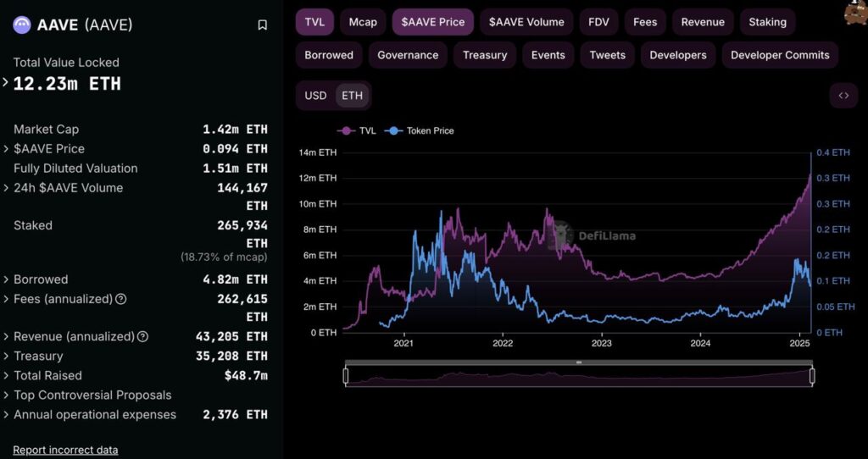Open the Report incorrect data link
The image size is (868, 459).
65,450
